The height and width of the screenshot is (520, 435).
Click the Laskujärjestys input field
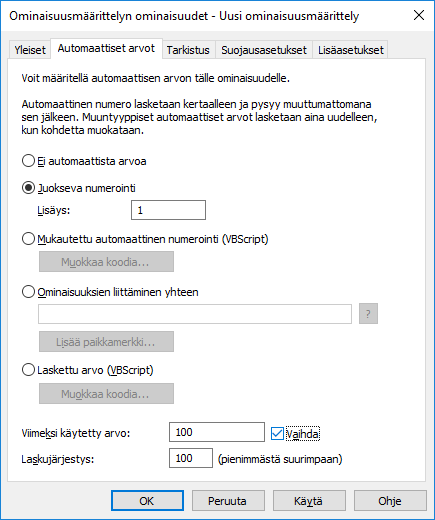click(191, 458)
